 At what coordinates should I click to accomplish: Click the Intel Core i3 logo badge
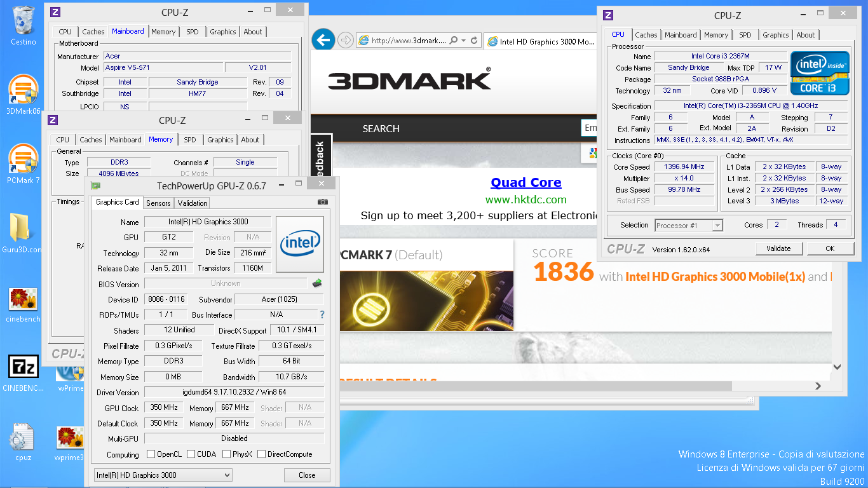tap(819, 73)
